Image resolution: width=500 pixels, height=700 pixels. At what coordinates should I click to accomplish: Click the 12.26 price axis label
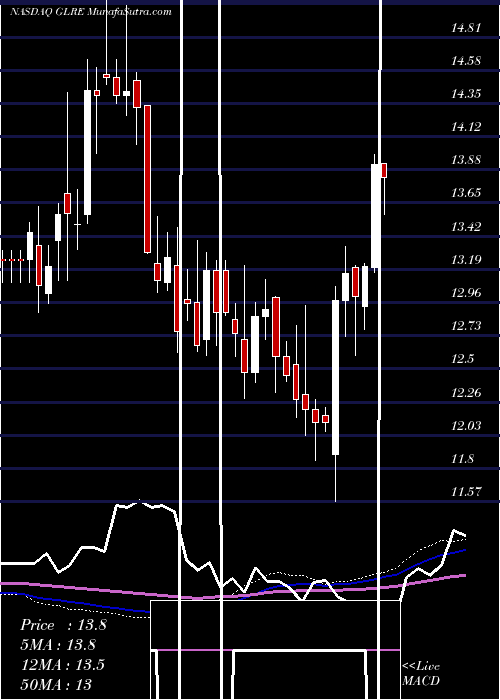point(466,393)
